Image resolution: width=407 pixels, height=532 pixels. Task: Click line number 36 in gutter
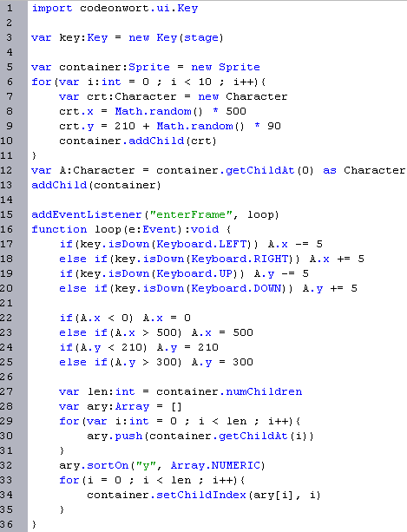6,524
